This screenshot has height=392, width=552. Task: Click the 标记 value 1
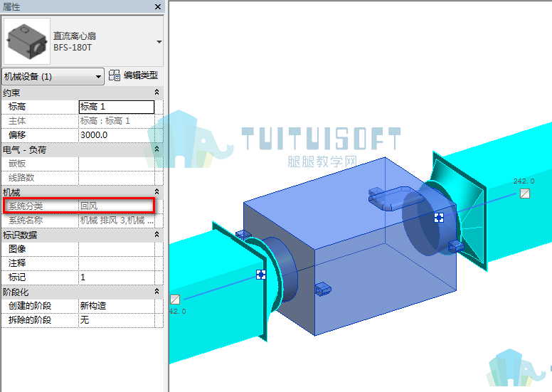[x=117, y=277]
